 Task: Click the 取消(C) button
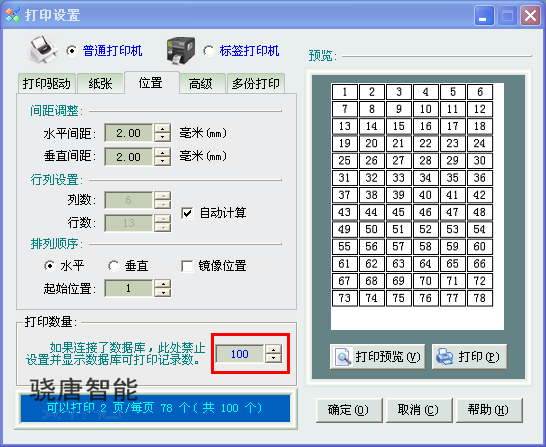point(418,410)
